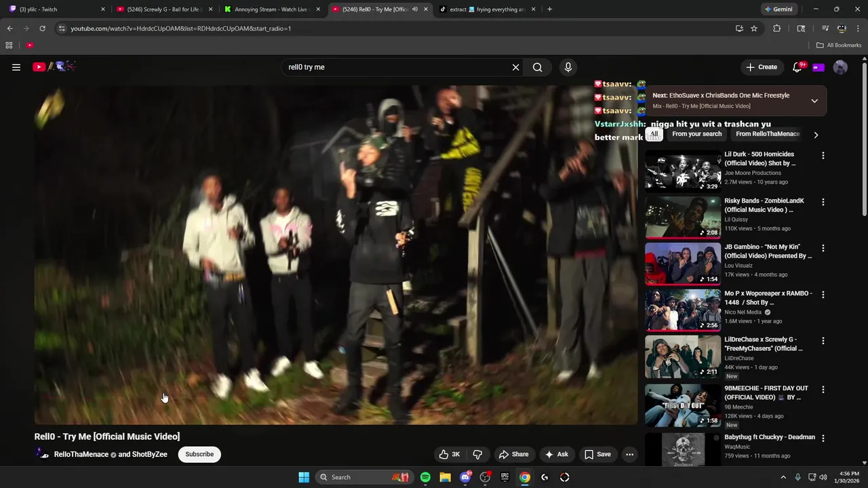Open the YouTube account avatar menu
The height and width of the screenshot is (488, 868).
(x=840, y=67)
